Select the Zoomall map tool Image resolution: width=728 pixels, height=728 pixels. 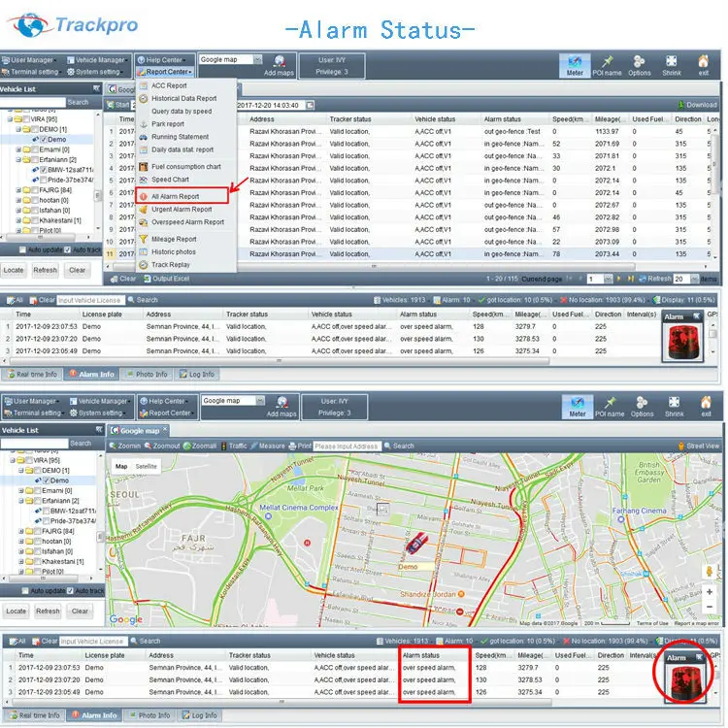coord(199,446)
